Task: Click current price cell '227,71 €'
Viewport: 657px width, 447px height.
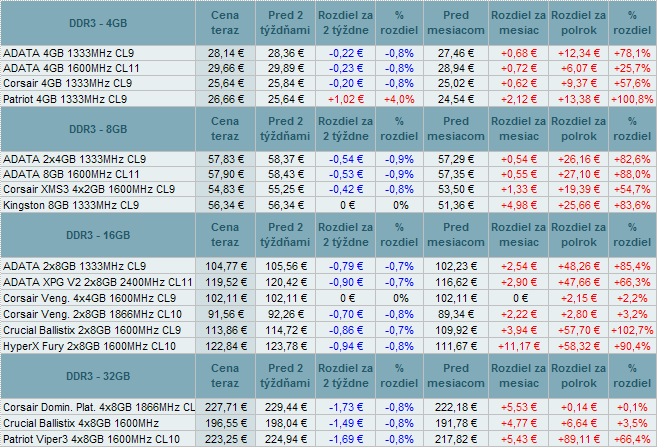Action: pos(225,407)
